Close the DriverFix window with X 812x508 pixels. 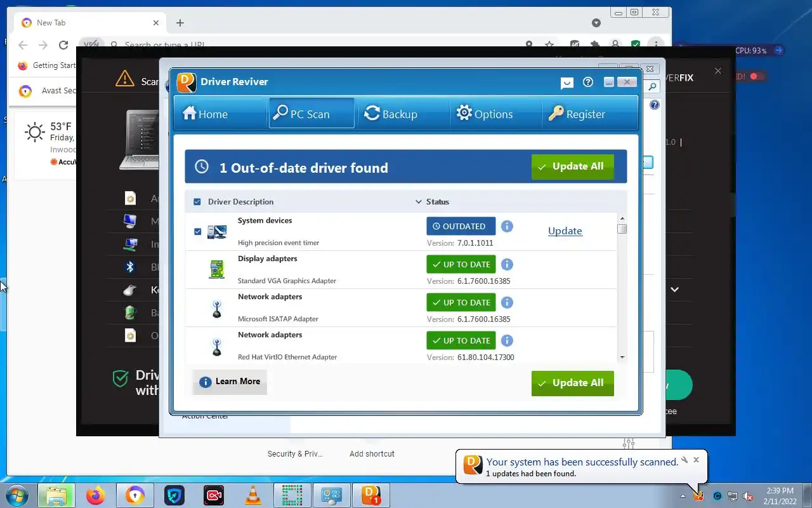(717, 71)
